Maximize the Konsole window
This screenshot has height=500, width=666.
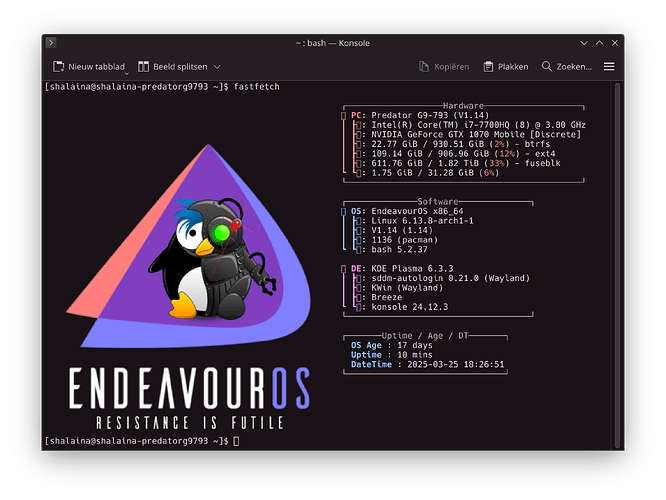pos(599,43)
